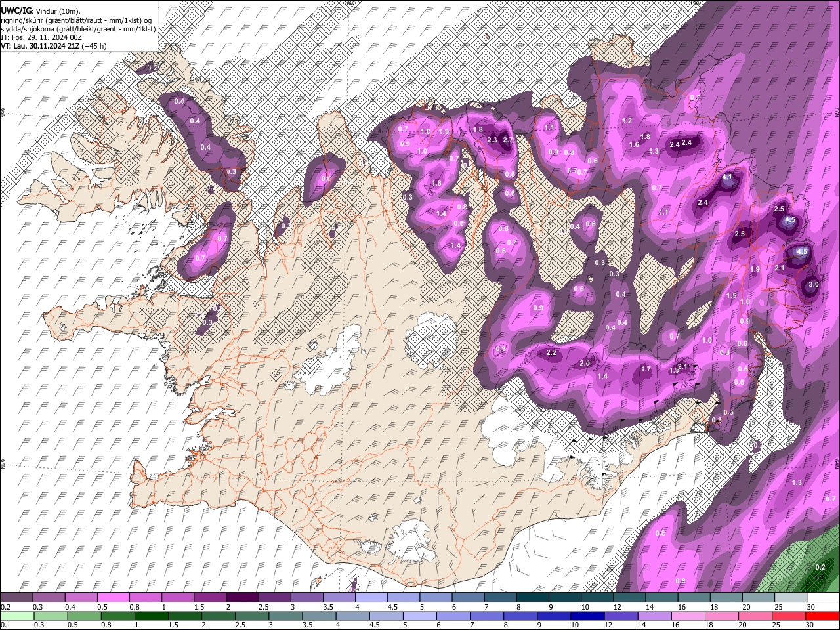Click the '3.5' label in the upper snow legend
This screenshot has width=840, height=630.
(x=327, y=607)
